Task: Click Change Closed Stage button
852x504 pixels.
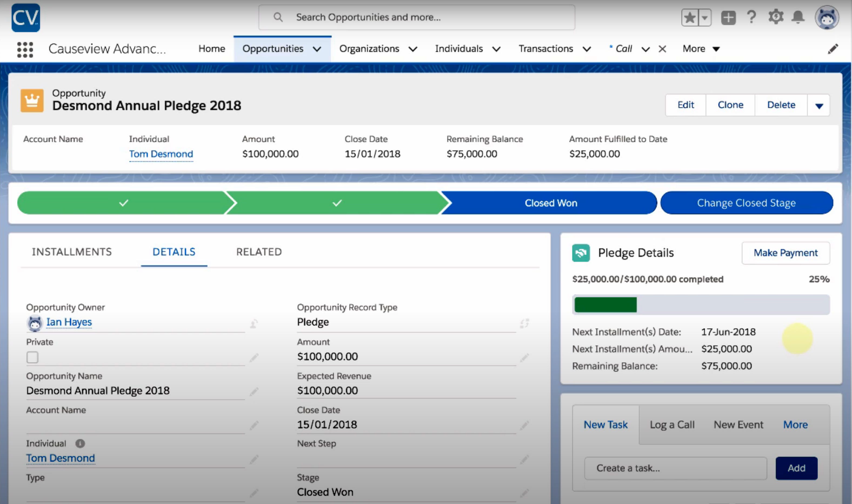Action: coord(747,203)
